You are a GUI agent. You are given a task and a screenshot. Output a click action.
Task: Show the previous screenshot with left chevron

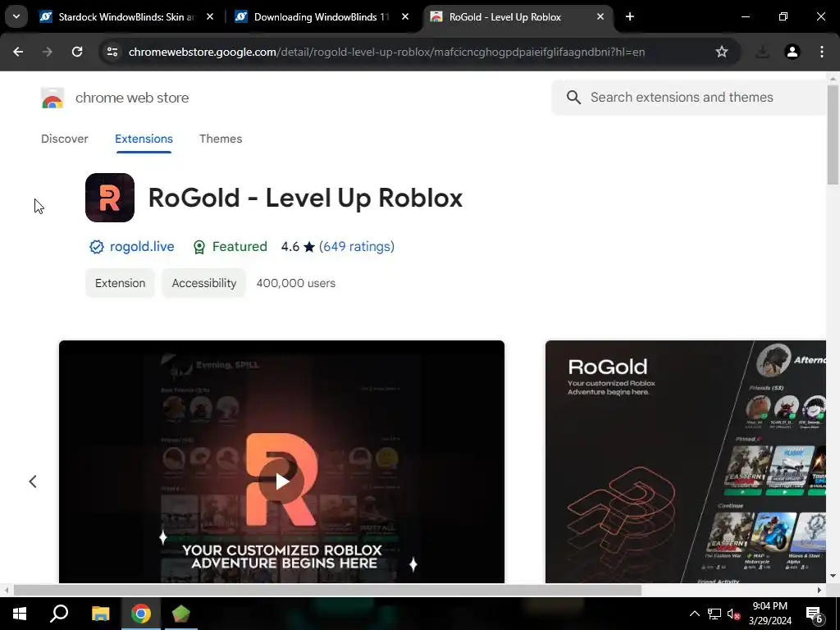point(33,482)
